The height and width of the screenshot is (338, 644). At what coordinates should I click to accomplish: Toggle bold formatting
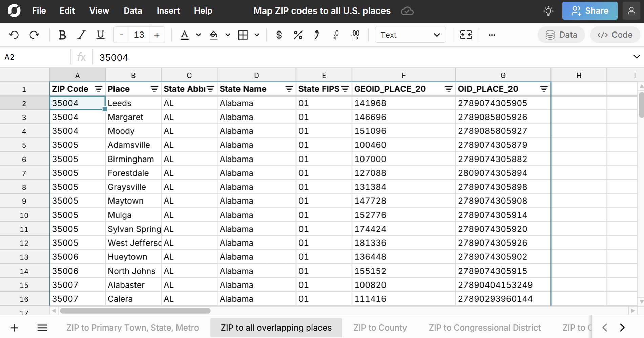click(x=62, y=35)
